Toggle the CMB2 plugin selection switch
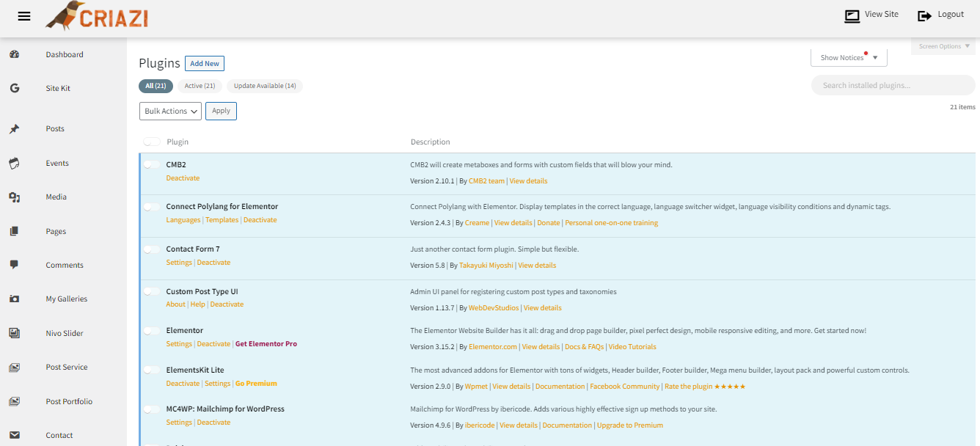The image size is (980, 446). pyautogui.click(x=152, y=165)
